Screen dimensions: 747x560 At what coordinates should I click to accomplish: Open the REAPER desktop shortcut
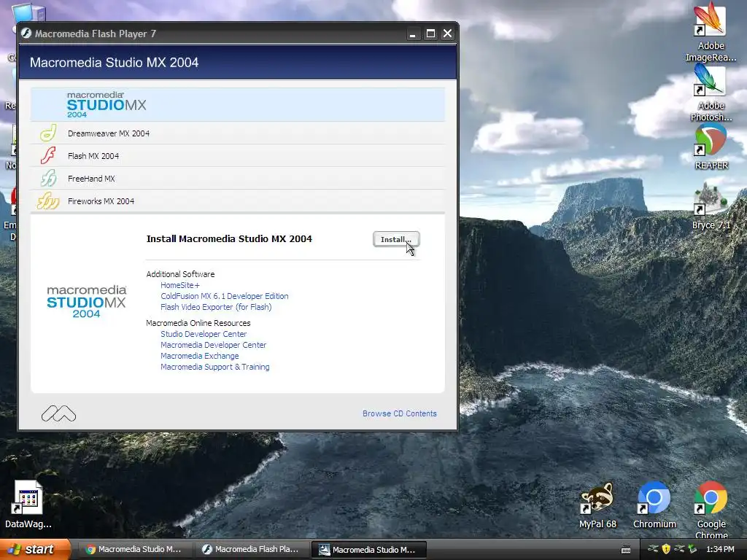click(711, 147)
